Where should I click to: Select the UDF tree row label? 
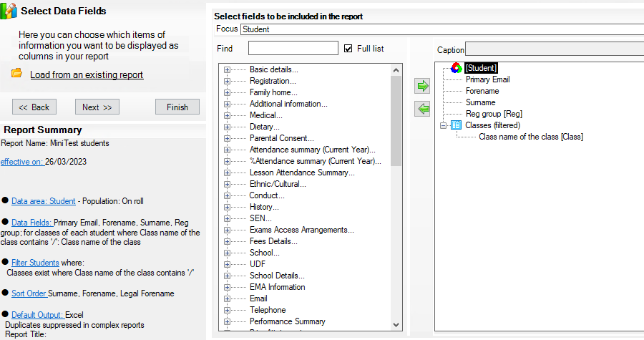(258, 264)
